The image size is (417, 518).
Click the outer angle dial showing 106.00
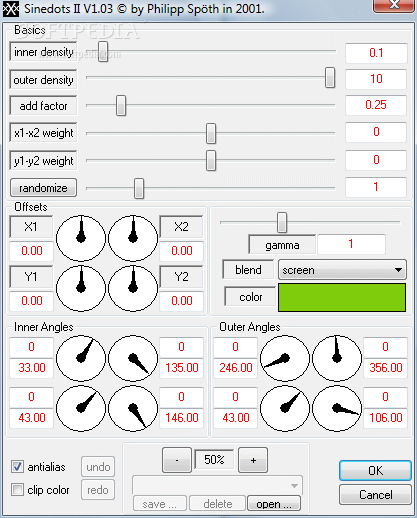(x=337, y=408)
